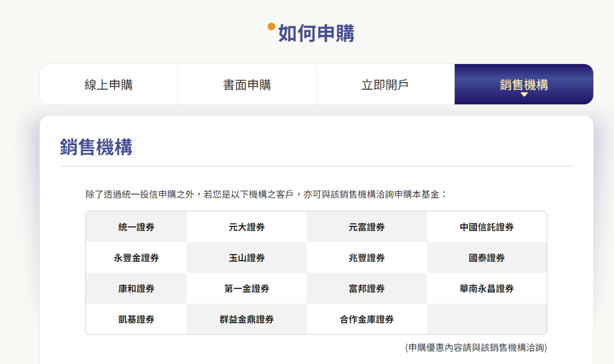Click the 第一金證券 table cell
The height and width of the screenshot is (364, 614).
pos(247,288)
